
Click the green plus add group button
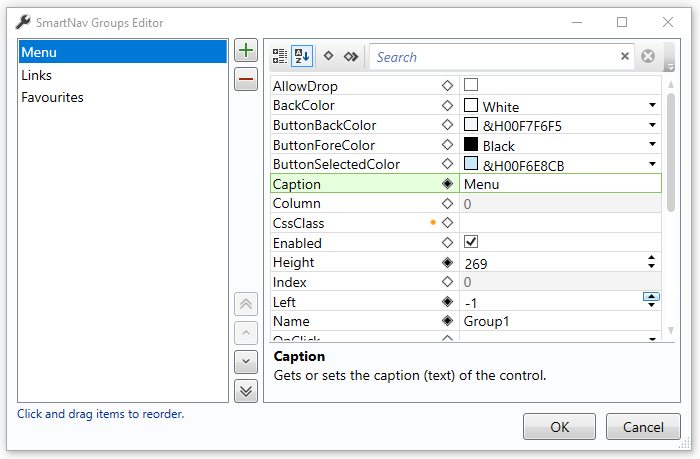tap(246, 50)
